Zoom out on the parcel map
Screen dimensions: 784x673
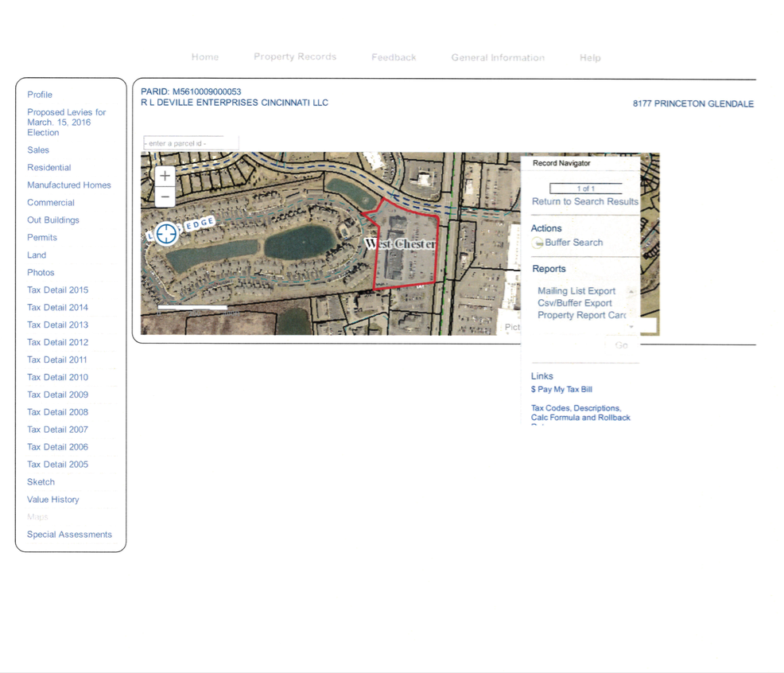(165, 197)
